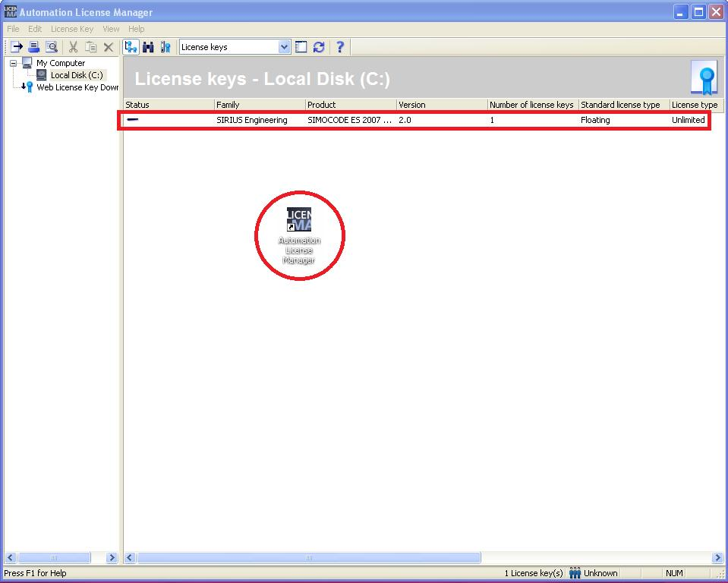Sort by Number of license keys column
This screenshot has height=583, width=728.
(x=533, y=105)
